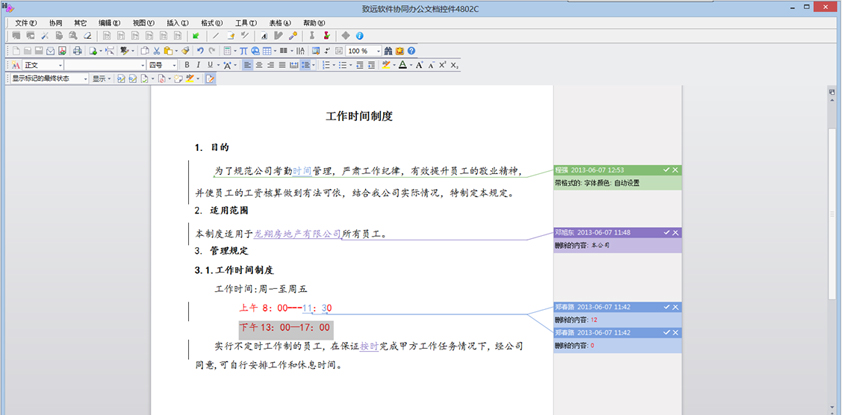Toggle justify alignment
This screenshot has width=842, height=415.
pyautogui.click(x=282, y=65)
